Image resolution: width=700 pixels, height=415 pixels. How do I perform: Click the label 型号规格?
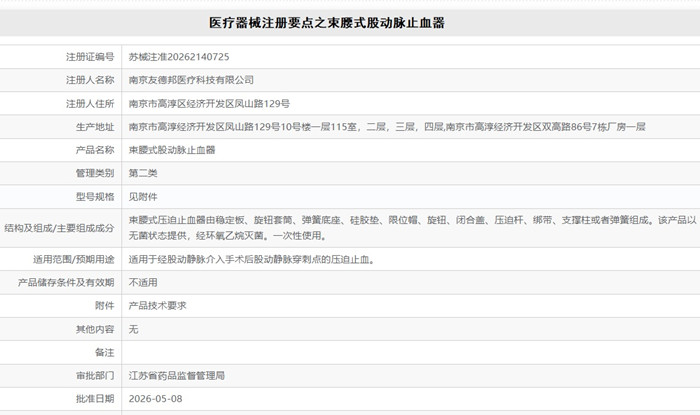coord(95,197)
